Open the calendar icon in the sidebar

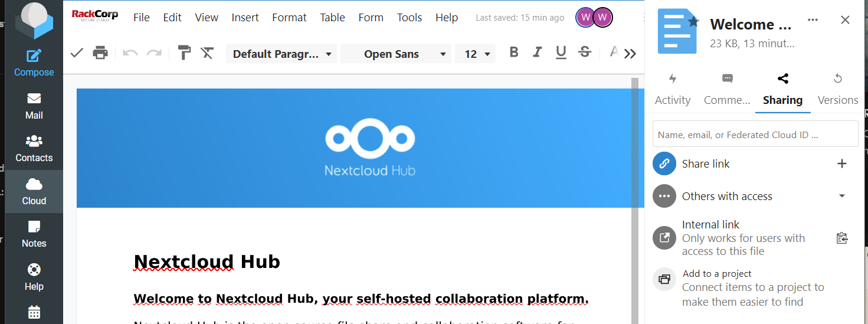(34, 312)
